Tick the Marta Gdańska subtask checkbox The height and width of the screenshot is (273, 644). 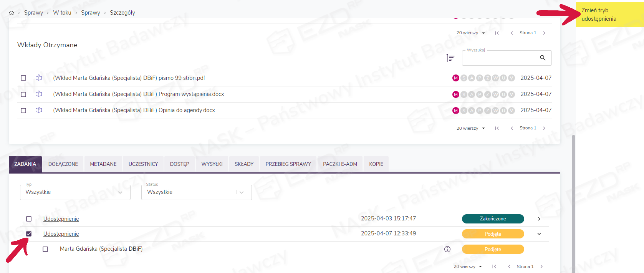tap(45, 249)
